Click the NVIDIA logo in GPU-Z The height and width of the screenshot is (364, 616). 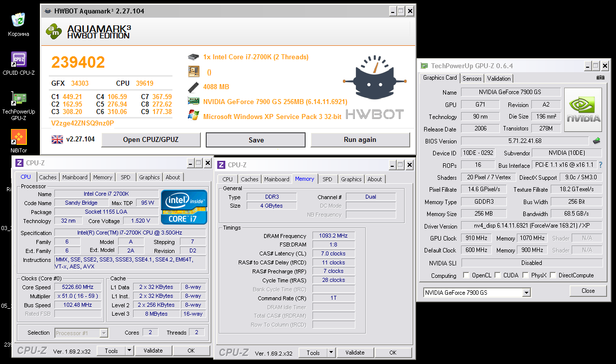pyautogui.click(x=583, y=110)
